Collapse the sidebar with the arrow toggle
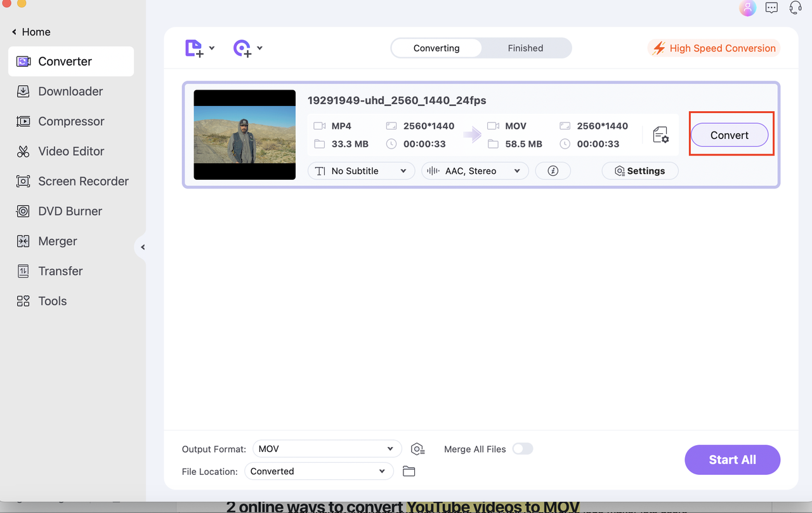This screenshot has height=513, width=812. [x=142, y=247]
